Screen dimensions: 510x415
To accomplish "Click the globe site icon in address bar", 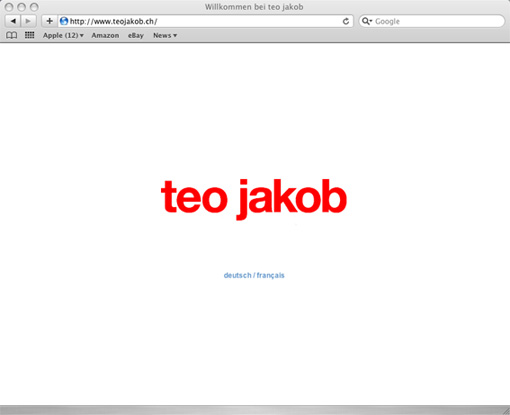I will [64, 21].
